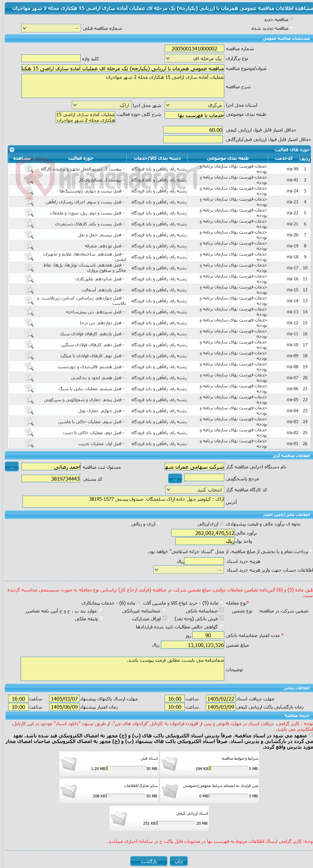This screenshot has width=313, height=868.
Task: Open the شهر محل اجرا dropdown
Action: click(x=101, y=105)
